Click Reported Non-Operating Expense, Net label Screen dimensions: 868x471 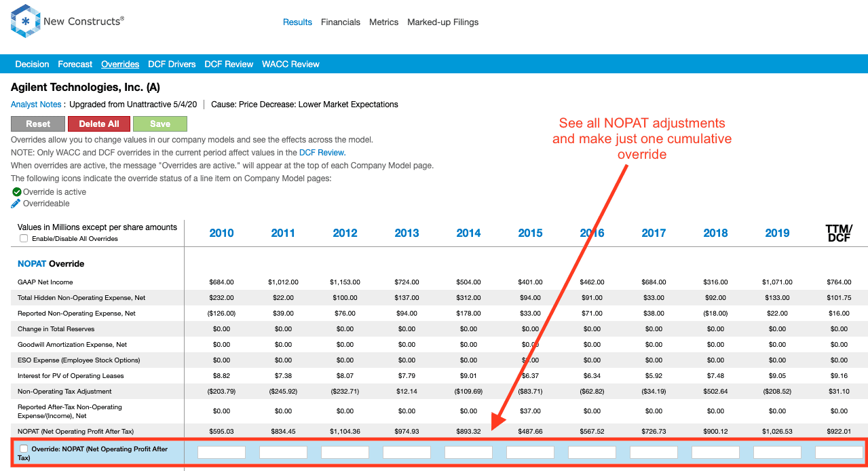pos(77,314)
